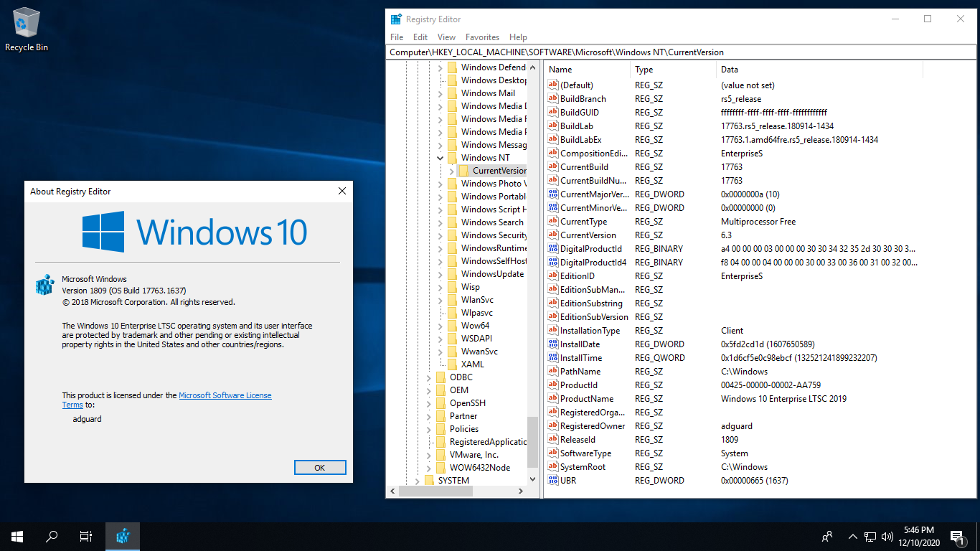This screenshot has height=551, width=980.
Task: Click the EditionID string value icon
Action: [552, 275]
